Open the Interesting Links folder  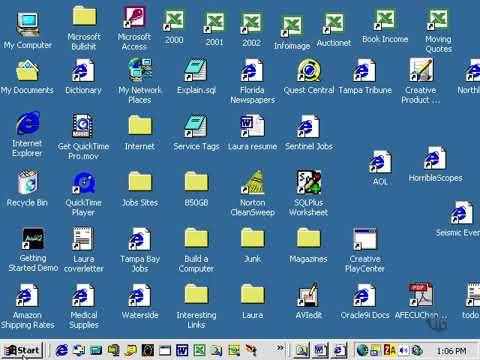[x=196, y=294]
